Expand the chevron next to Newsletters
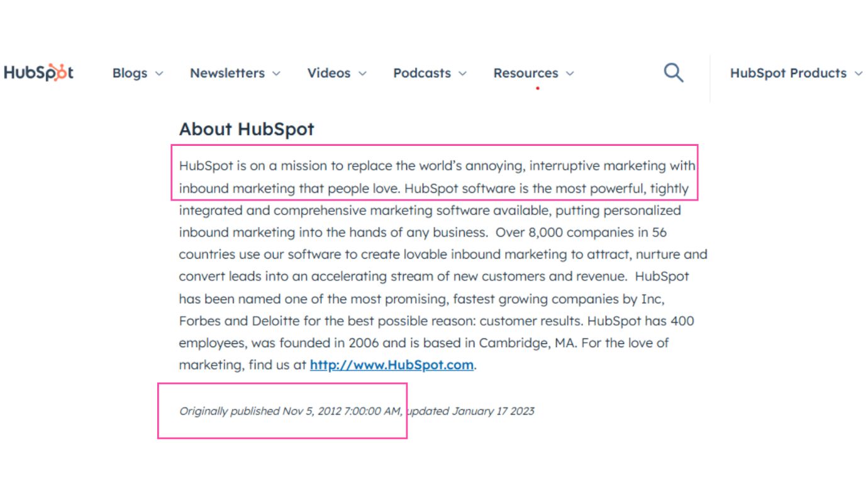Screen dimensions: 868x488 tap(276, 74)
